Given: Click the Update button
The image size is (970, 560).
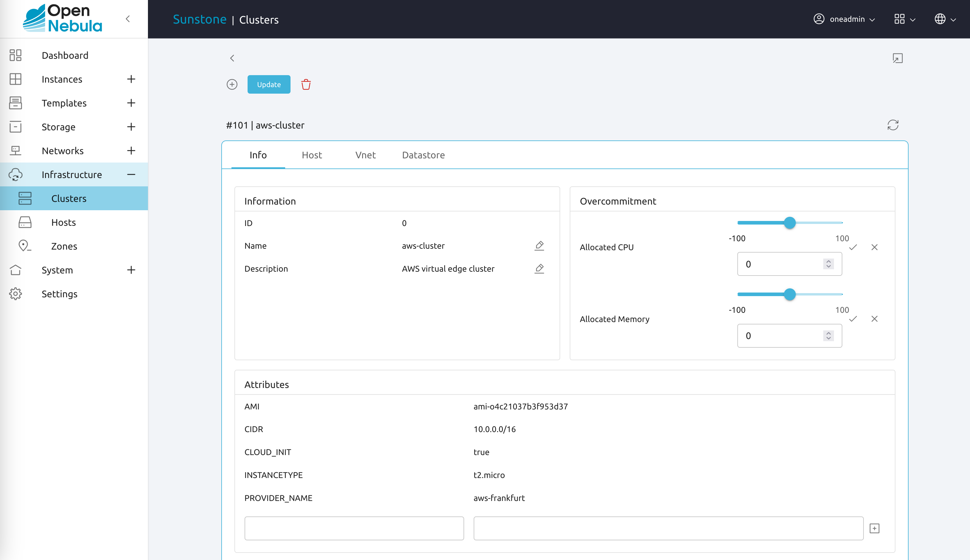Looking at the screenshot, I should pyautogui.click(x=269, y=84).
